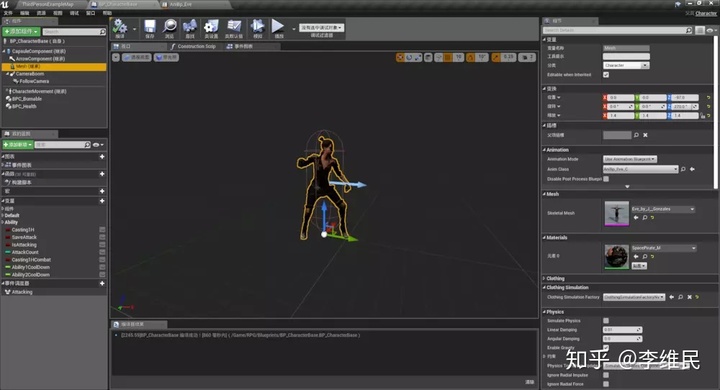Open Class Settings from the toolbar
This screenshot has width=720, height=390.
click(x=211, y=27)
